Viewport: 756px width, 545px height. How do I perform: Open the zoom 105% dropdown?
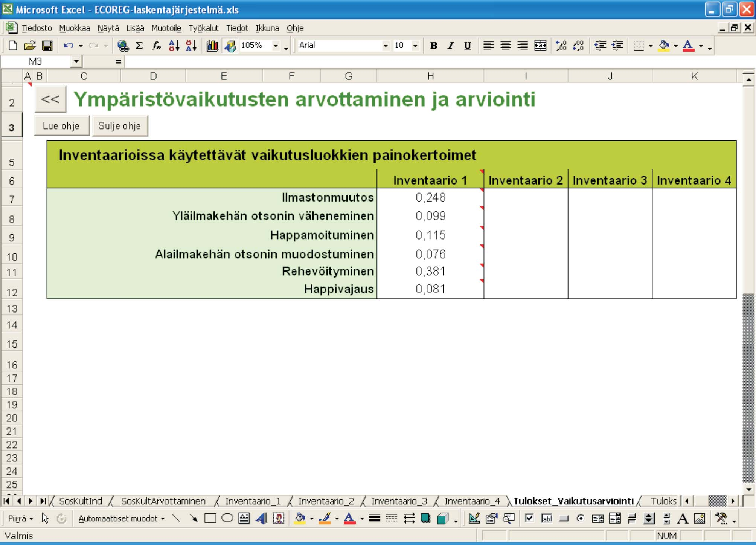coord(276,46)
